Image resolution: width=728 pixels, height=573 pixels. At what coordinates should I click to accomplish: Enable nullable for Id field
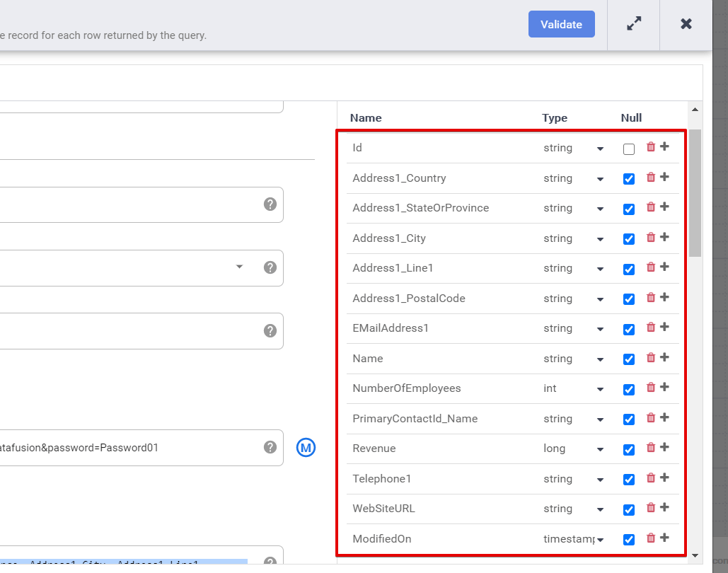629,149
